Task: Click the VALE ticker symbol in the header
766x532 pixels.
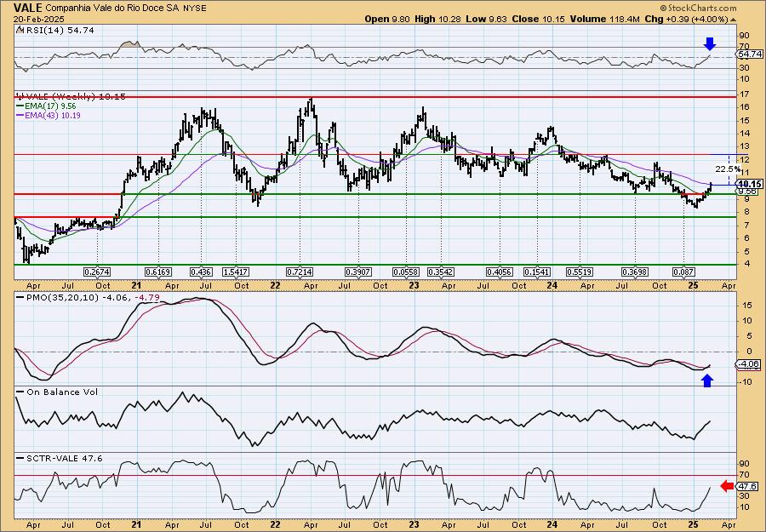Action: pyautogui.click(x=28, y=8)
